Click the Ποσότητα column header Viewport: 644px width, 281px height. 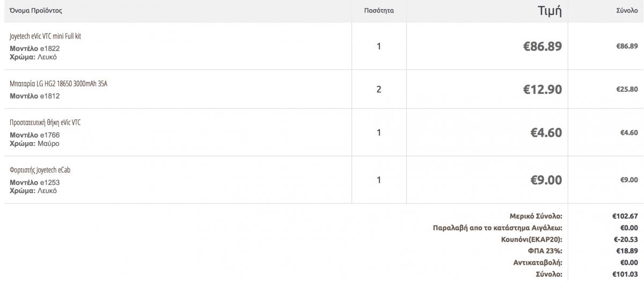tap(379, 11)
